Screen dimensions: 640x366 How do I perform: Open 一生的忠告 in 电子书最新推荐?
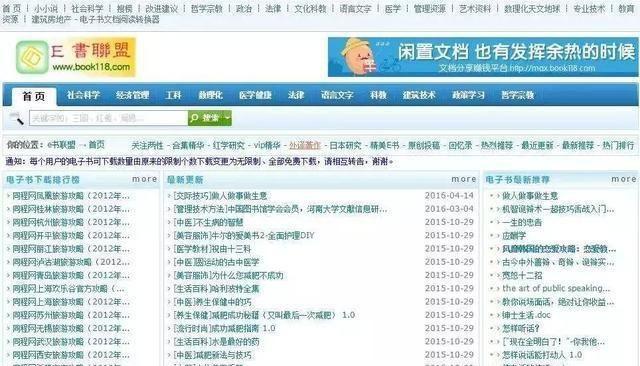522,222
